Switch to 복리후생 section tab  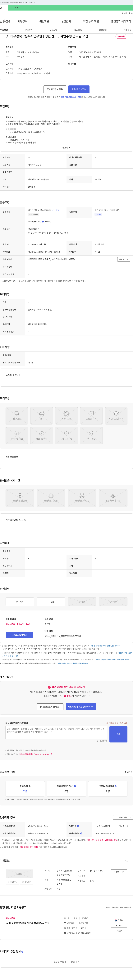tap(78, 30)
